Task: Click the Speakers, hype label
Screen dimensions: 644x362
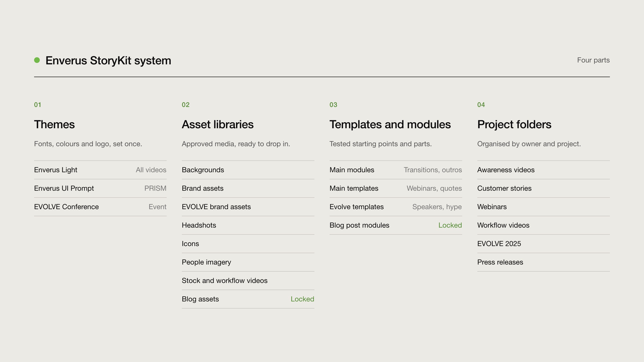Action: point(437,207)
